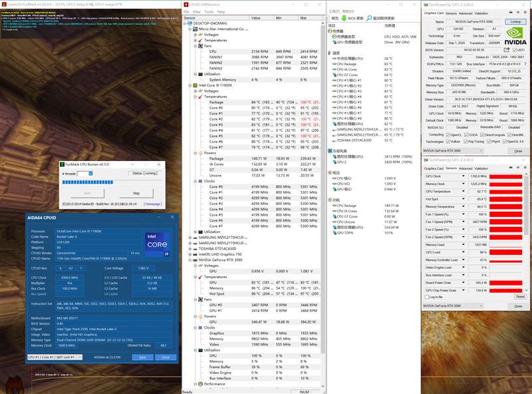532x394 pixels.
Task: Toggle the Log to file checkbox
Action: (427, 297)
